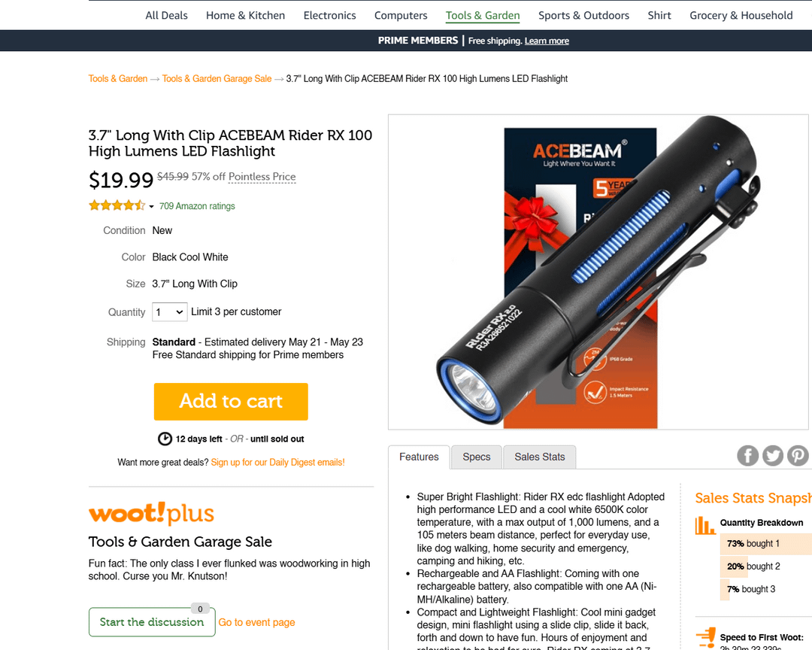Switch to the Specs tab
This screenshot has height=650, width=812.
[477, 457]
